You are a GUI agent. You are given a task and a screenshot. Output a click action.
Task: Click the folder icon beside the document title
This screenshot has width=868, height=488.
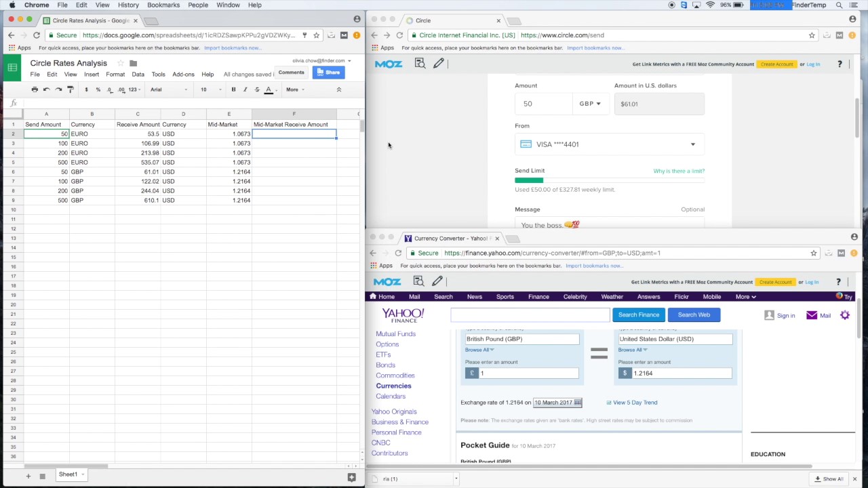pos(134,63)
